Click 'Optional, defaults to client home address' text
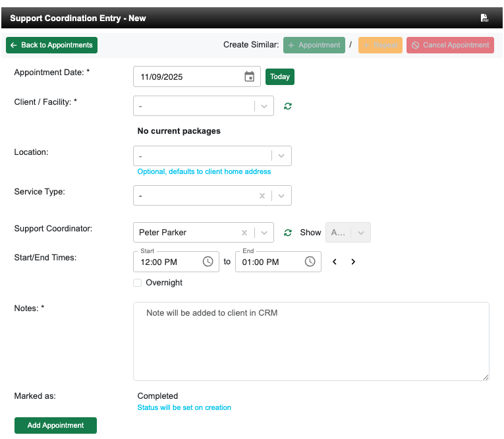This screenshot has height=439, width=504. pyautogui.click(x=204, y=172)
